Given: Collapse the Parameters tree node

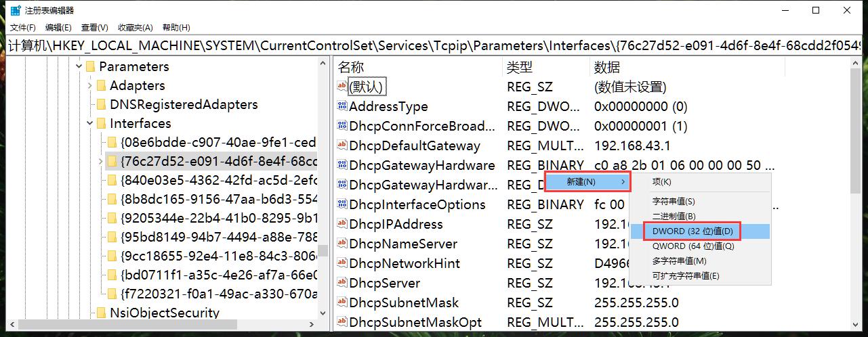Looking at the screenshot, I should point(79,66).
